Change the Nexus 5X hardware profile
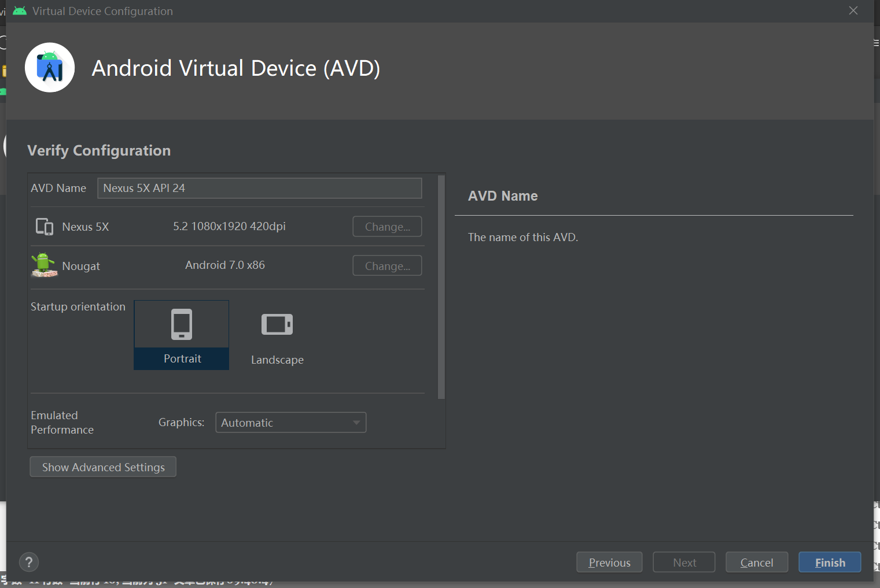 click(x=387, y=227)
